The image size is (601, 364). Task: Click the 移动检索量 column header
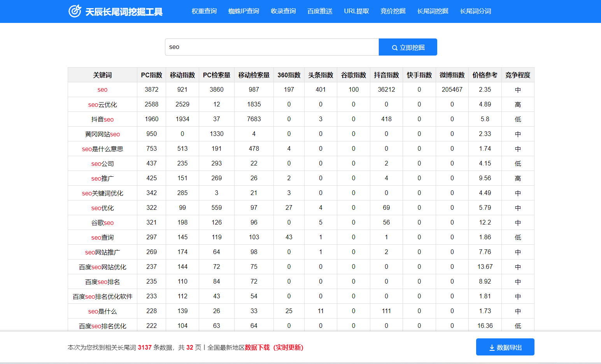[254, 75]
